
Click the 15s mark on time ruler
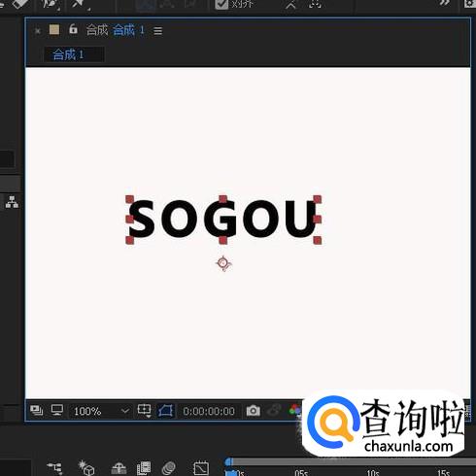(x=443, y=472)
